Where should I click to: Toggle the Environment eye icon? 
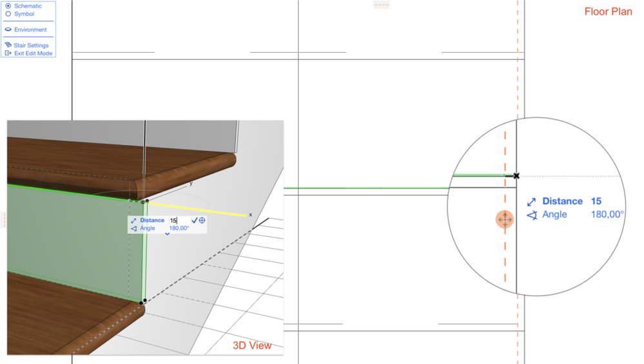coord(8,30)
